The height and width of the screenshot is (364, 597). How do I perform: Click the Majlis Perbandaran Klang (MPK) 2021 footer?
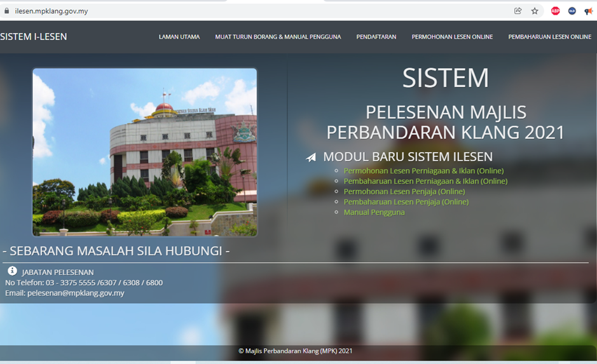[296, 351]
